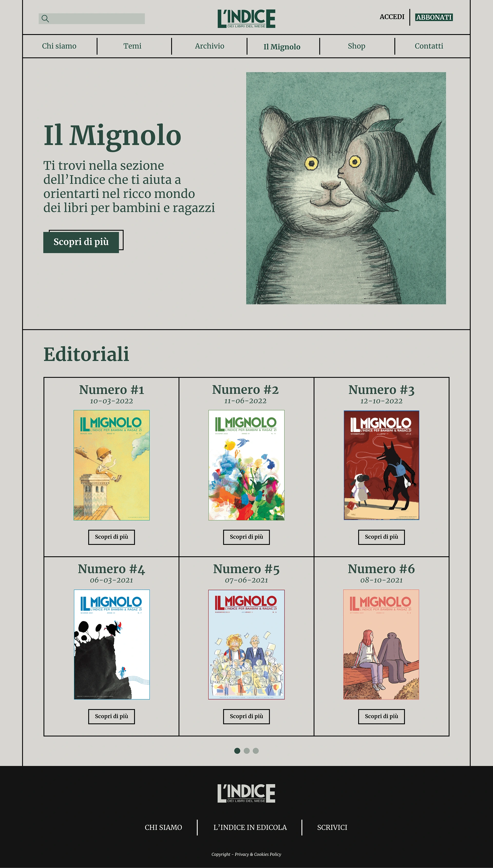Screen dimensions: 493x868
Task: Select the second carousel pagination dot
Action: (246, 751)
